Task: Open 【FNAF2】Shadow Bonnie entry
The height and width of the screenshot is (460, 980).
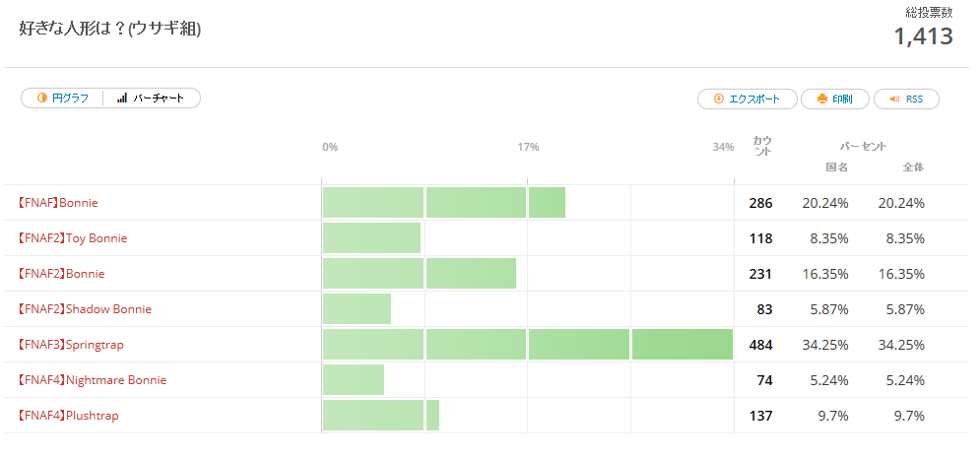Action: (x=84, y=309)
